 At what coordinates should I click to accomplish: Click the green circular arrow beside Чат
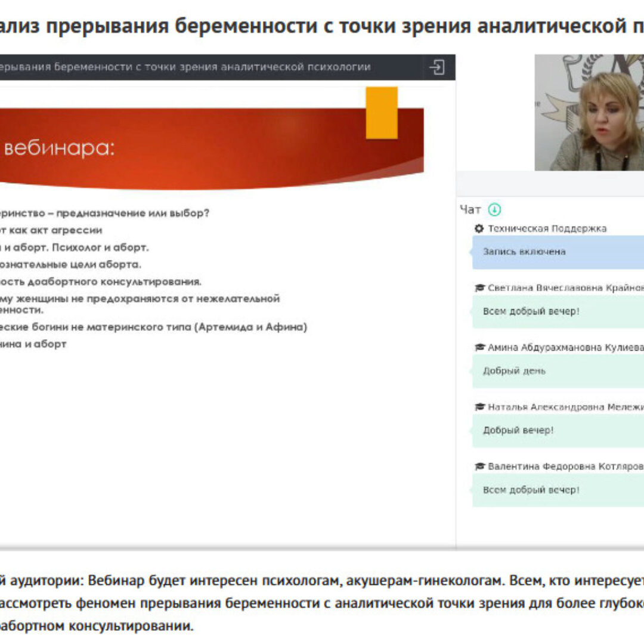click(494, 210)
